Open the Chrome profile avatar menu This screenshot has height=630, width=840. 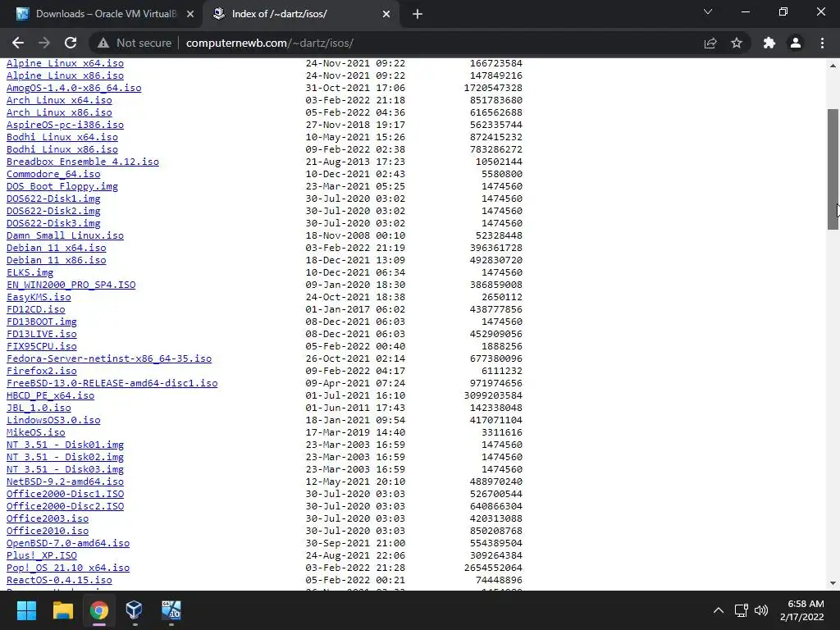coord(796,43)
